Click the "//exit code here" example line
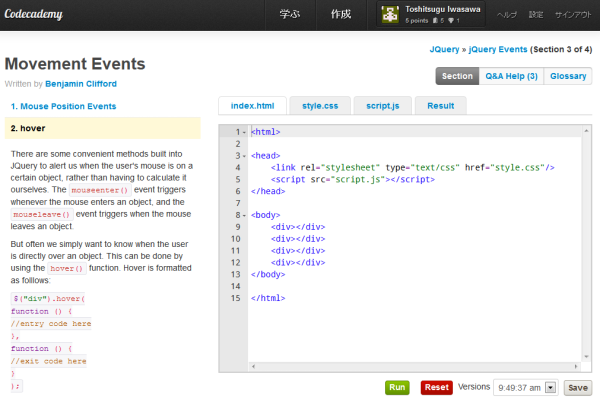Image resolution: width=600 pixels, height=399 pixels. [49, 361]
